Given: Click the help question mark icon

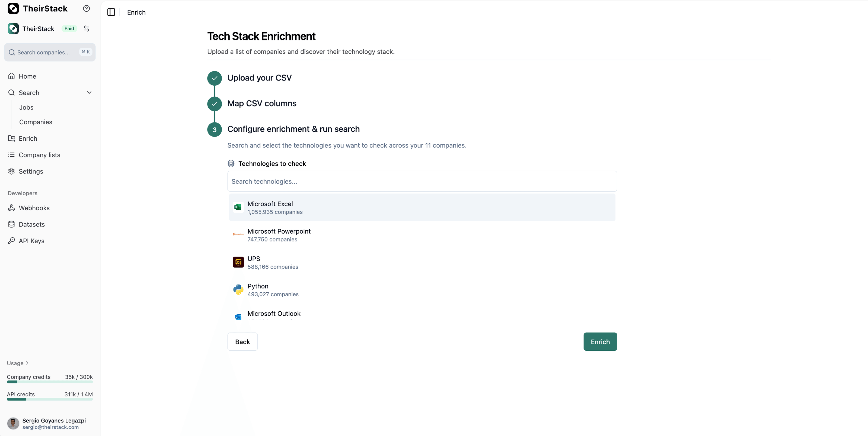Looking at the screenshot, I should [86, 8].
